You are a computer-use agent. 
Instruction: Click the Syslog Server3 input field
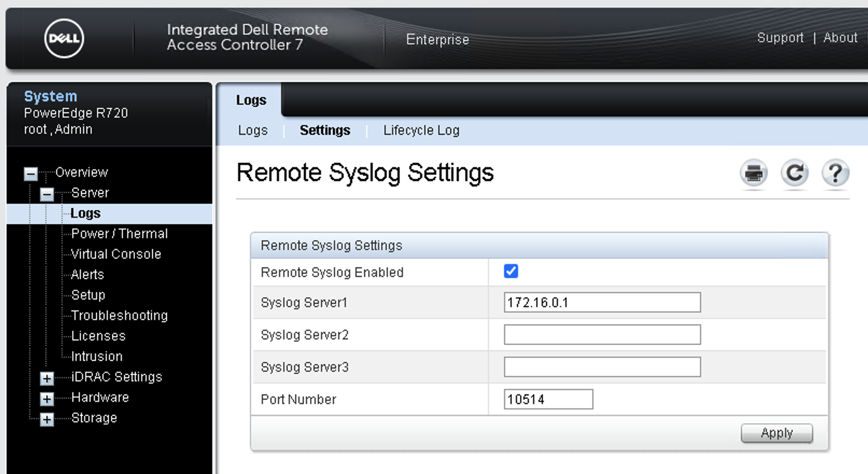click(x=602, y=367)
